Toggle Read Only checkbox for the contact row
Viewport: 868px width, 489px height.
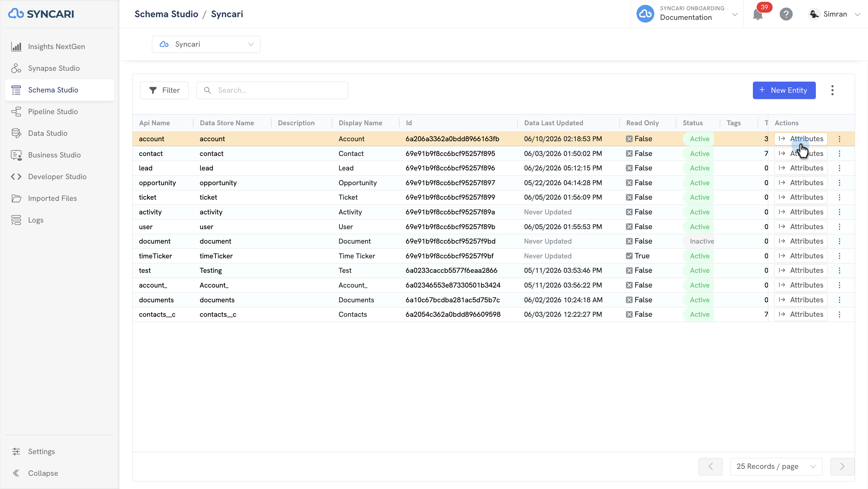629,154
